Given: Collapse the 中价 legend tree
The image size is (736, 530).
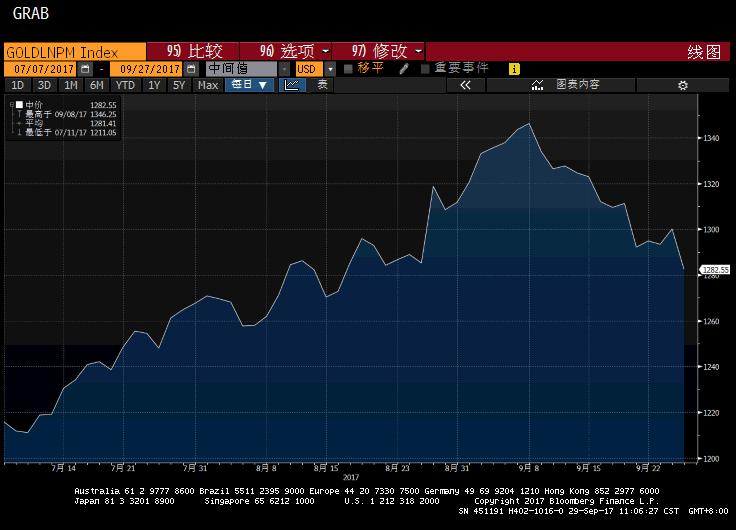Looking at the screenshot, I should (x=9, y=104).
